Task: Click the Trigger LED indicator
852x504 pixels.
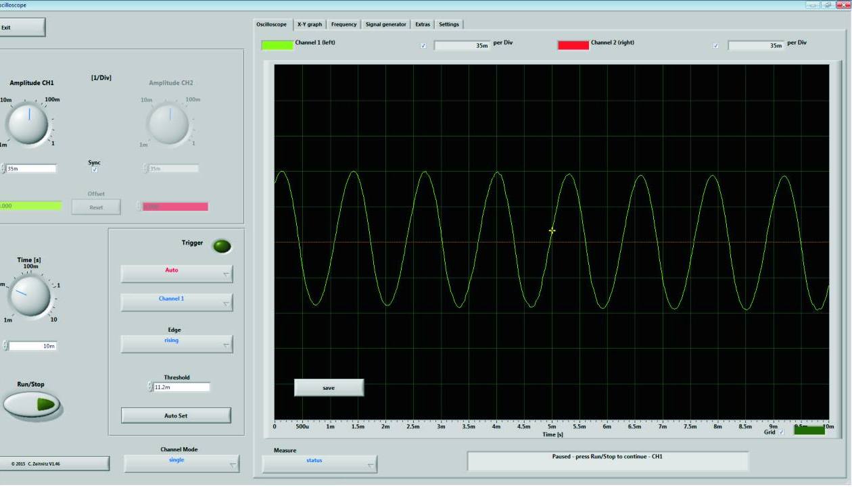Action: [222, 246]
